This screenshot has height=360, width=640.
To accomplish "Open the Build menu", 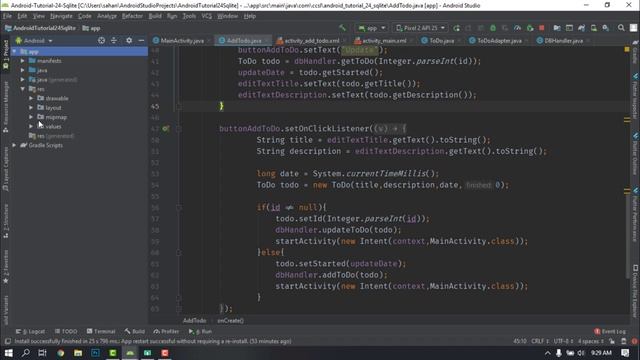I will 155,16.
